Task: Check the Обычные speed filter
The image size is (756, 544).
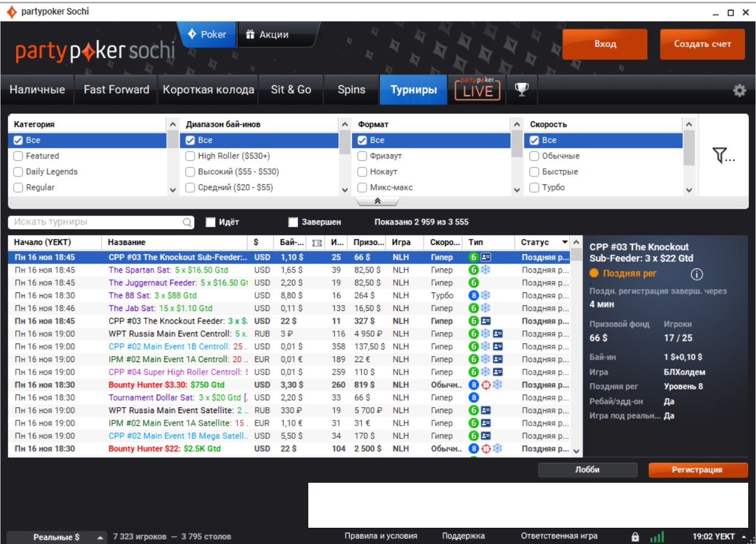Action: [x=534, y=156]
